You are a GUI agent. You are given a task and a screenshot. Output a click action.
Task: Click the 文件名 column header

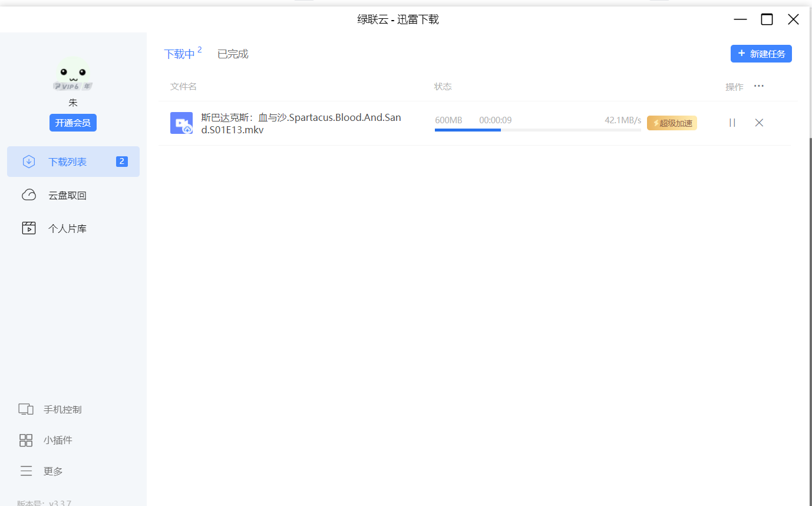click(183, 87)
